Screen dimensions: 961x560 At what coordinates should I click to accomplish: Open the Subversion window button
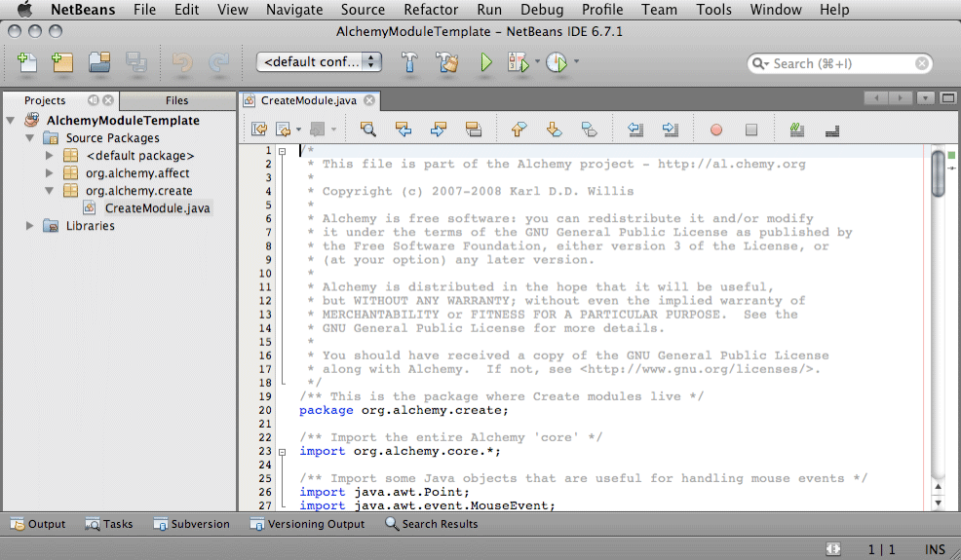point(192,525)
